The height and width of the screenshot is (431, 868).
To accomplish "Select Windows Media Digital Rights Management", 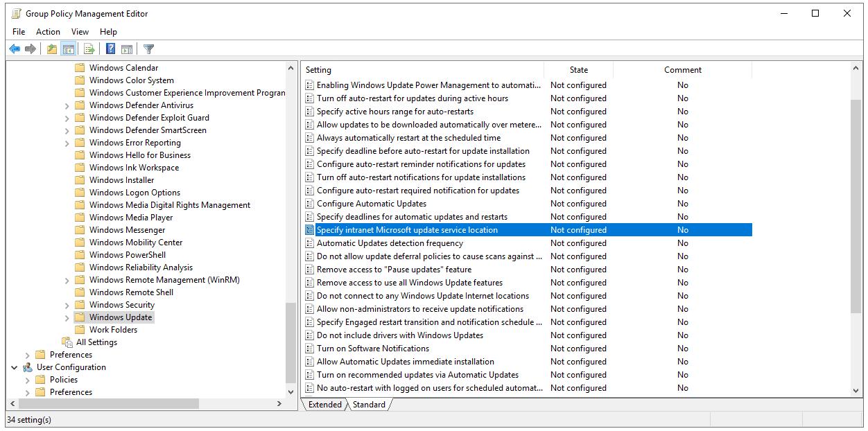I will [x=170, y=205].
